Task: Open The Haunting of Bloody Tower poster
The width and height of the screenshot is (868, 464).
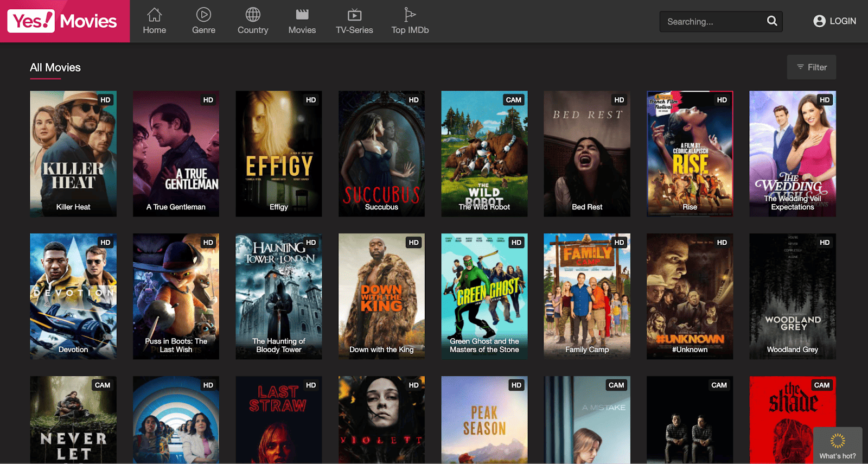Action: coord(279,296)
